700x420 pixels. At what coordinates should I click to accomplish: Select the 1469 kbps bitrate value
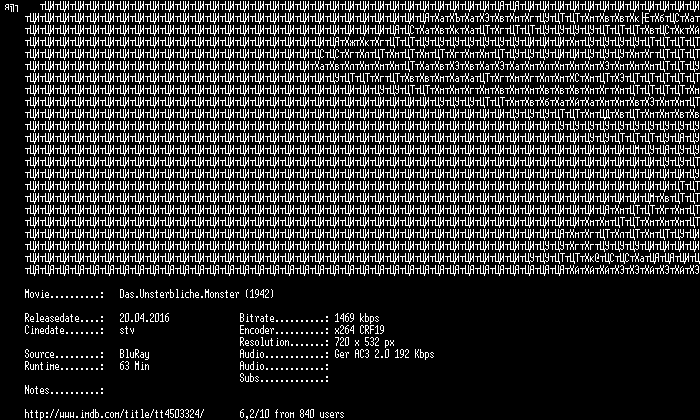click(x=357, y=318)
